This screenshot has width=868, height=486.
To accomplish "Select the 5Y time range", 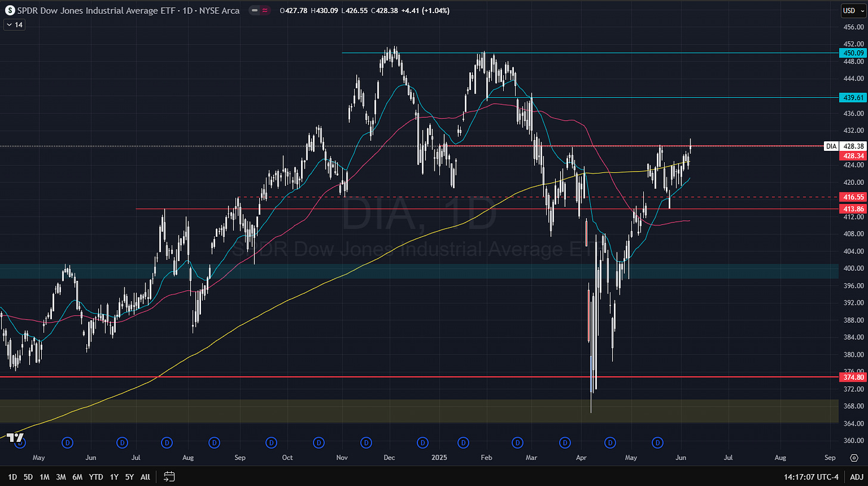I will coord(129,477).
